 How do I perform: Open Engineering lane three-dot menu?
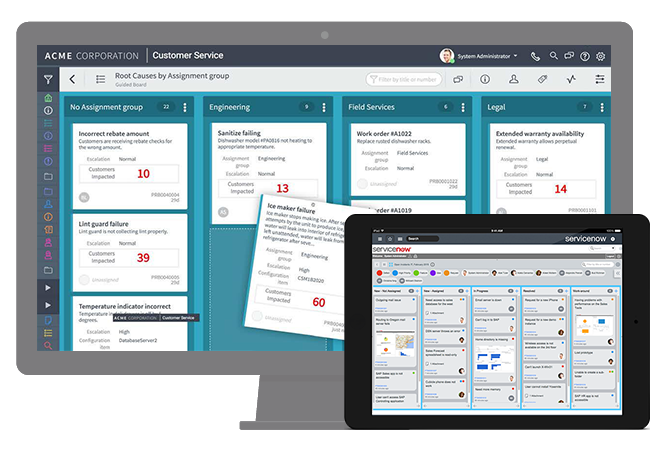point(324,107)
